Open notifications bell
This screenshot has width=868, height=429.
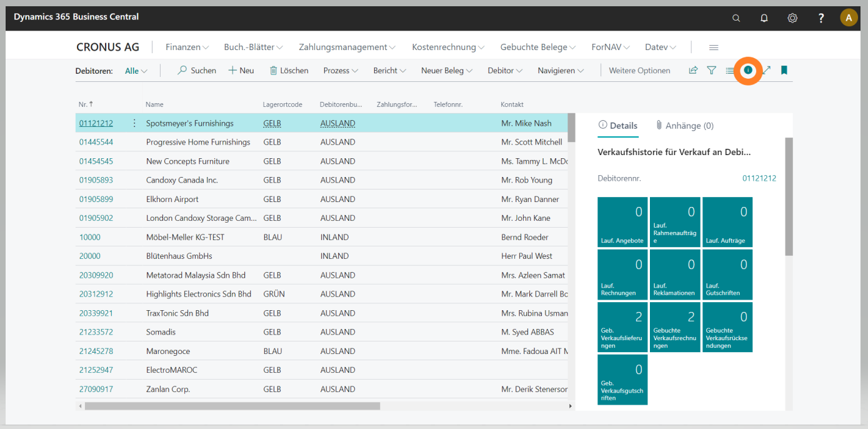point(764,18)
